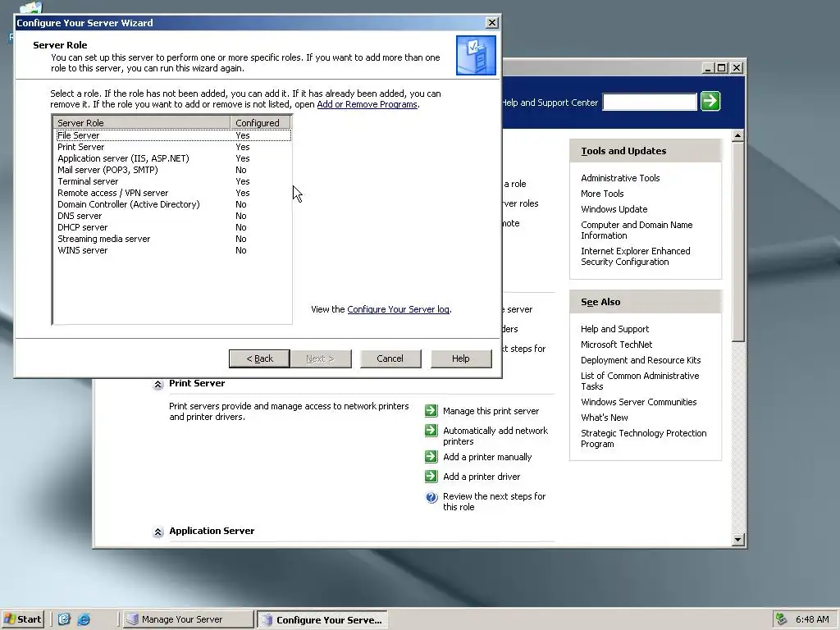Open List of Common Administrative Tasks link
The height and width of the screenshot is (630, 840).
[x=640, y=381]
